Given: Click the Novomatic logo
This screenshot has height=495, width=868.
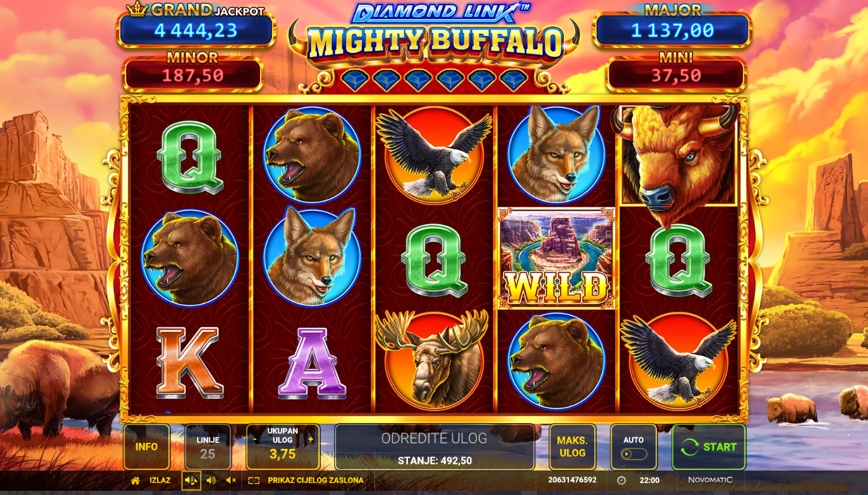Looking at the screenshot, I should pyautogui.click(x=710, y=480).
